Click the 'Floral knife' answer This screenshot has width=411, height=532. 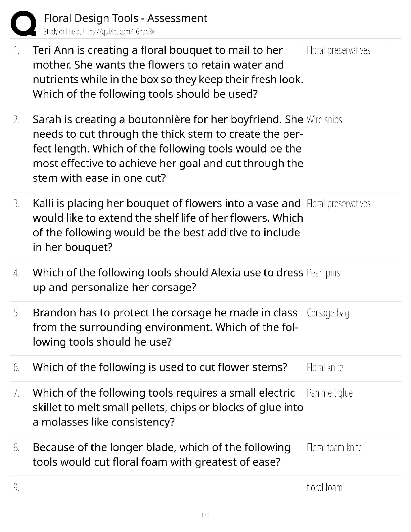click(x=325, y=367)
